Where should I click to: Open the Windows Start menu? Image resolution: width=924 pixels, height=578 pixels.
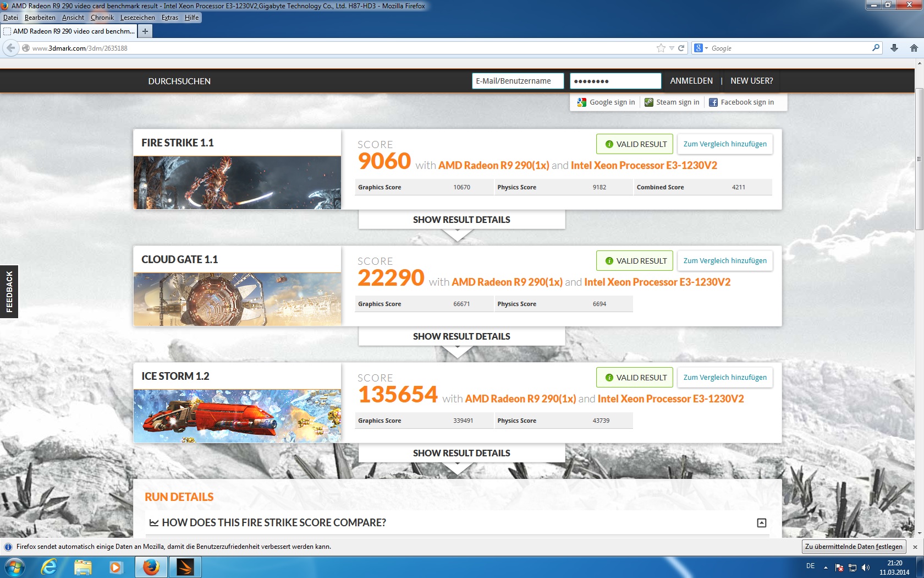[x=14, y=567]
